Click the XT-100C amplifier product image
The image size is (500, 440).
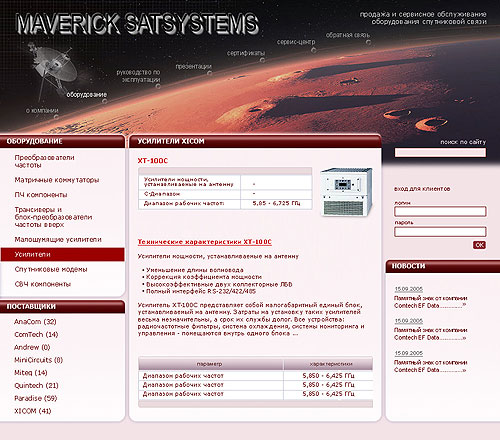346,192
